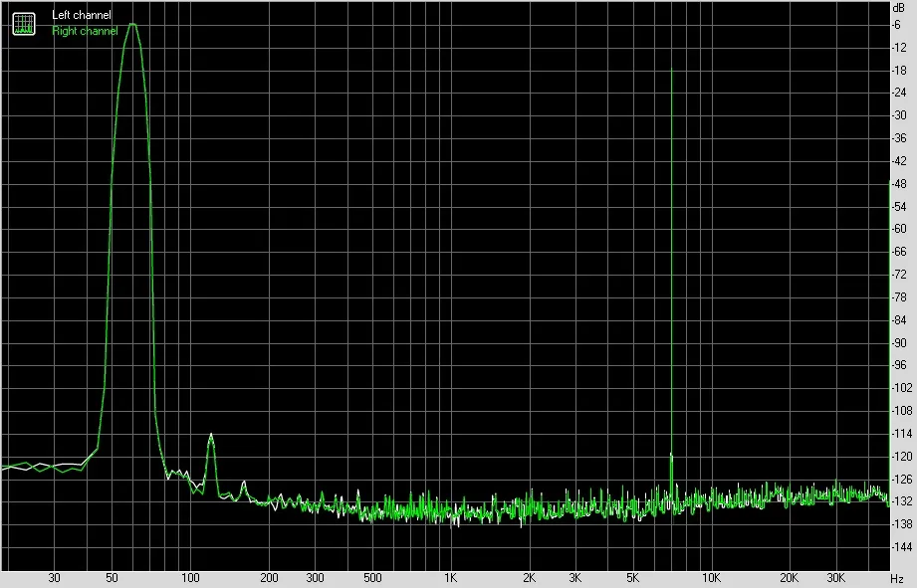Click the "Hz" axis unit label
This screenshot has width=917, height=588.
point(897,579)
